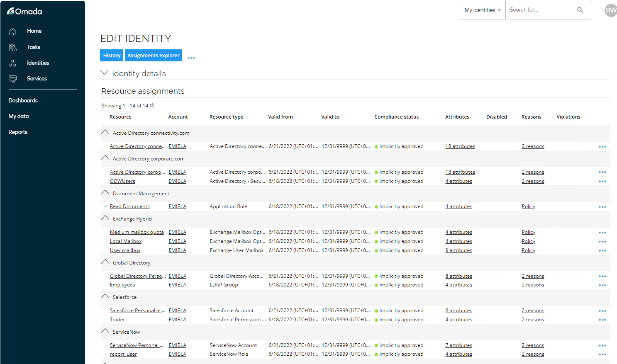Open row menu for Salesforce Personal account row
The height and width of the screenshot is (364, 617).
[x=602, y=311]
